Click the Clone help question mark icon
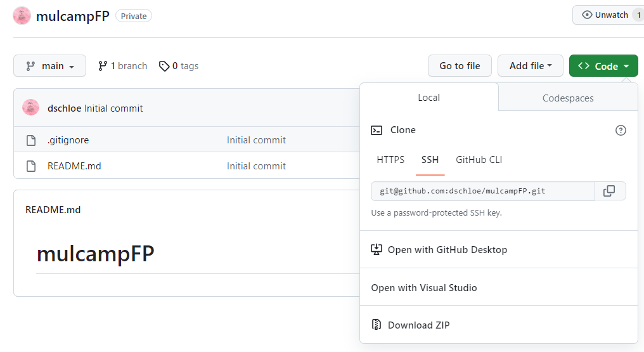This screenshot has height=352, width=644. point(621,131)
